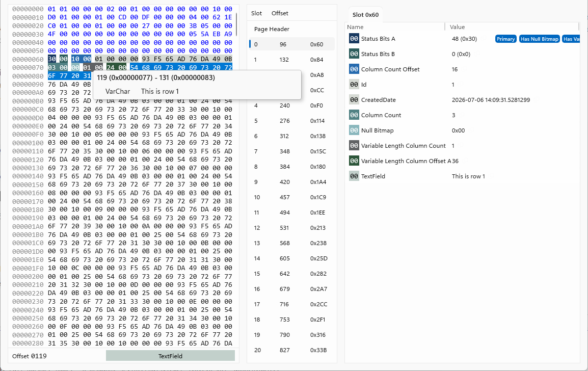Image resolution: width=588 pixels, height=371 pixels.
Task: Select slot 17 at offset 0x2CC
Action: click(x=292, y=304)
